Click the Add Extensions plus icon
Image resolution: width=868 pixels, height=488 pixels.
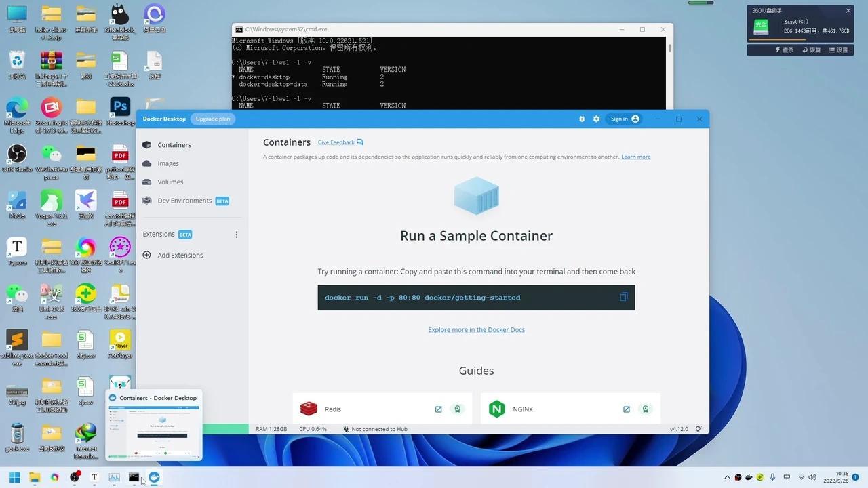pos(147,255)
